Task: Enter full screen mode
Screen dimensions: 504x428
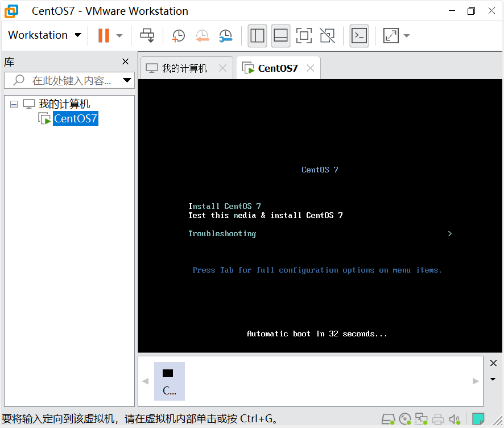Action: [x=304, y=35]
